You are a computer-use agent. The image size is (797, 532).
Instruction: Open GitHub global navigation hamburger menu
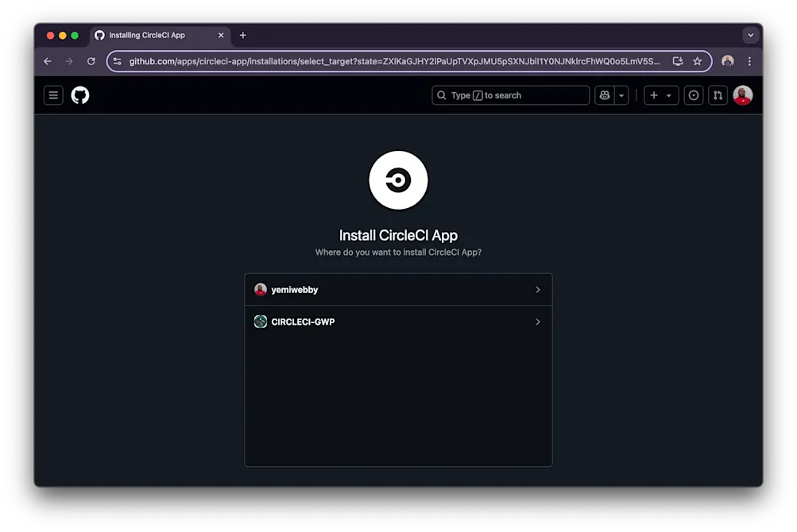click(x=53, y=95)
